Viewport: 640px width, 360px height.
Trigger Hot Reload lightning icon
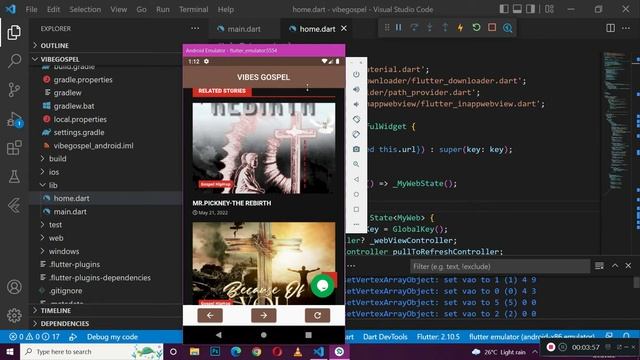click(x=460, y=27)
